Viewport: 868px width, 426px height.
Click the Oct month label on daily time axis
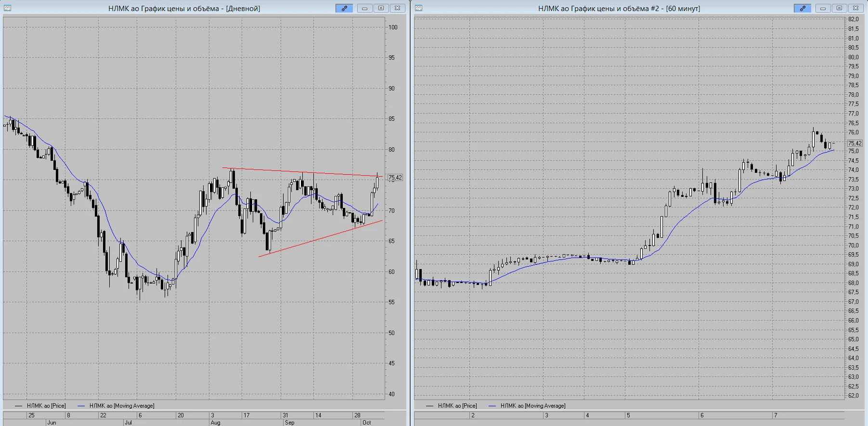pyautogui.click(x=367, y=423)
